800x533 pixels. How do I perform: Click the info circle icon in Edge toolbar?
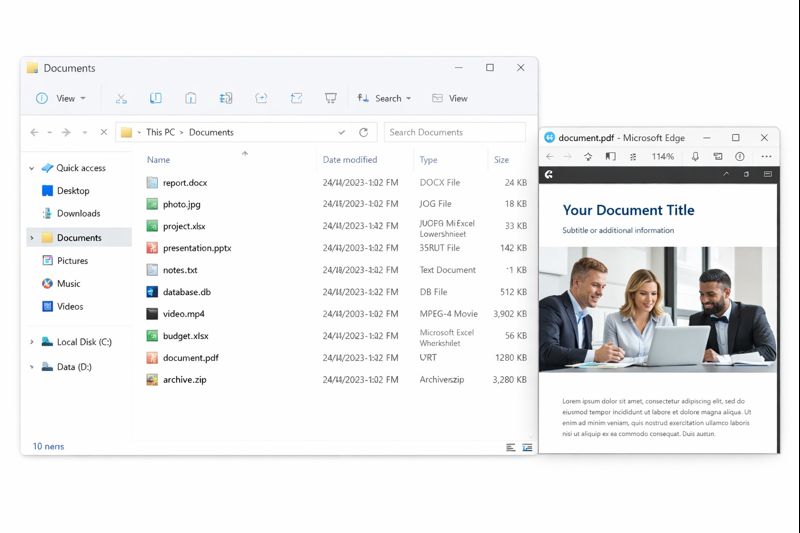click(740, 157)
